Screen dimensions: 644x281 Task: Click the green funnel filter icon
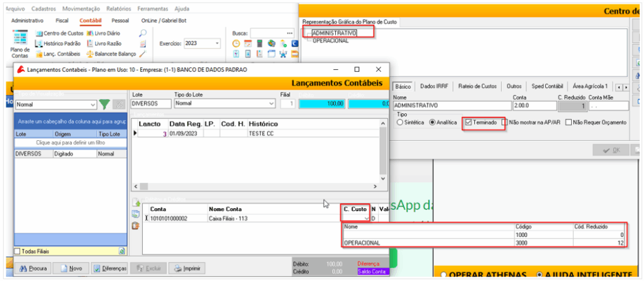pos(104,104)
